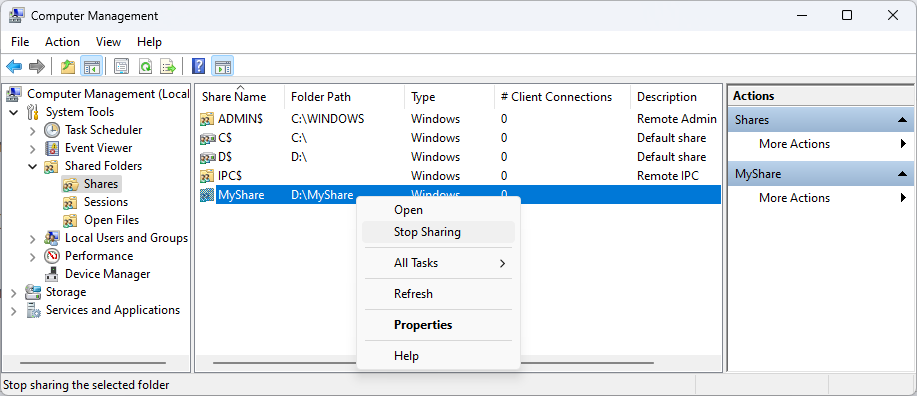Viewport: 917px width, 396px height.
Task: Expand the Storage node
Action: (x=14, y=292)
